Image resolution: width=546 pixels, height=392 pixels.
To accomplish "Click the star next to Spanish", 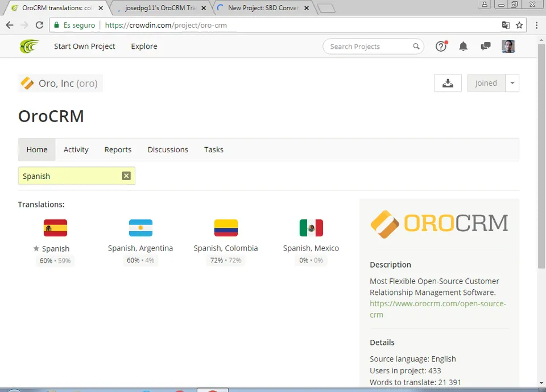I will 36,248.
